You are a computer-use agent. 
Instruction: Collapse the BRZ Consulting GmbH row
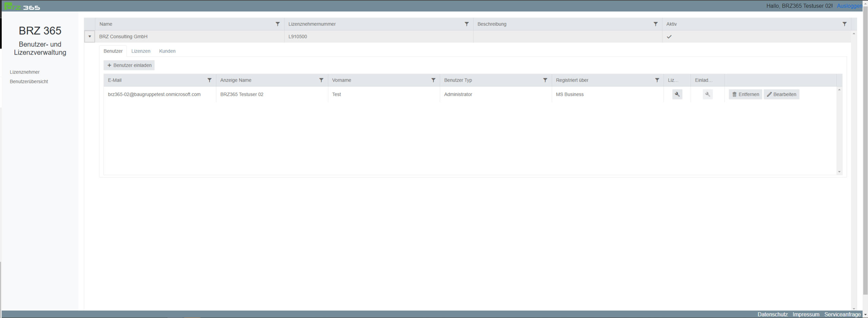[x=90, y=37]
